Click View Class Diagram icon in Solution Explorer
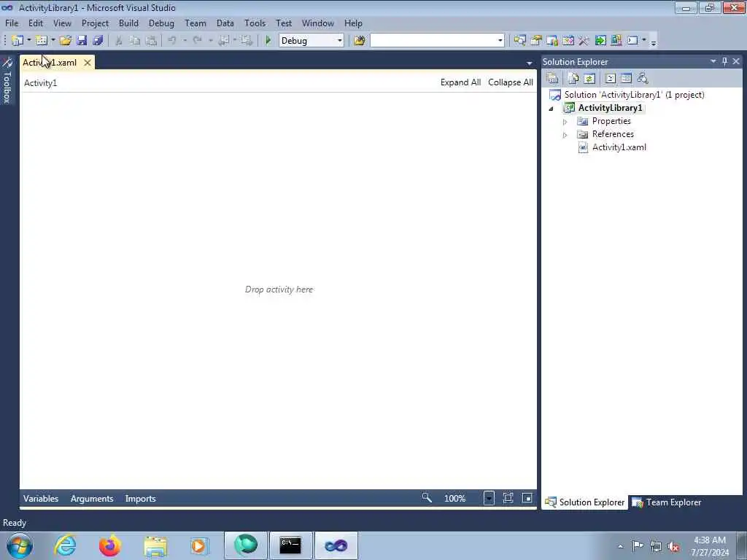Image resolution: width=747 pixels, height=560 pixels. [x=643, y=78]
